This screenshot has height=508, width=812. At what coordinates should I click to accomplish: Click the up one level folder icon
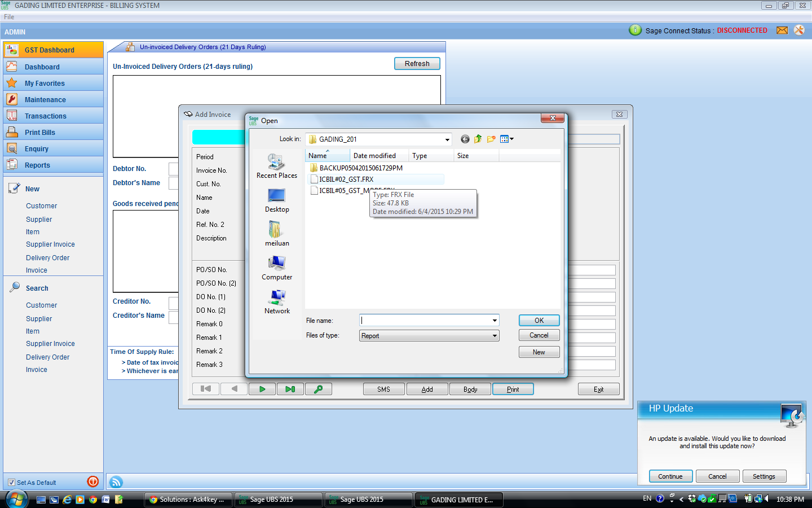[478, 139]
